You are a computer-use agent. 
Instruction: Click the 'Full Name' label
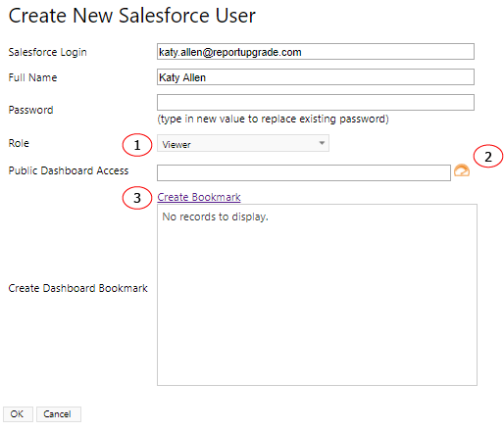coord(32,77)
